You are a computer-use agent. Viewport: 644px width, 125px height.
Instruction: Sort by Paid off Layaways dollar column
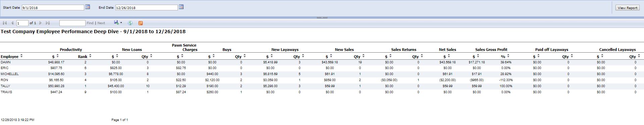[x=538, y=56]
